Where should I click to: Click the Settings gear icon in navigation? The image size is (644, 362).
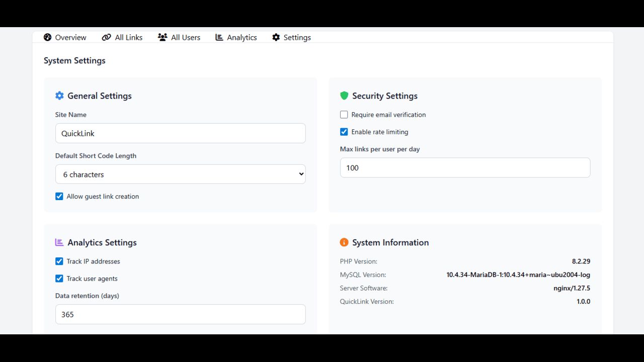click(x=276, y=37)
